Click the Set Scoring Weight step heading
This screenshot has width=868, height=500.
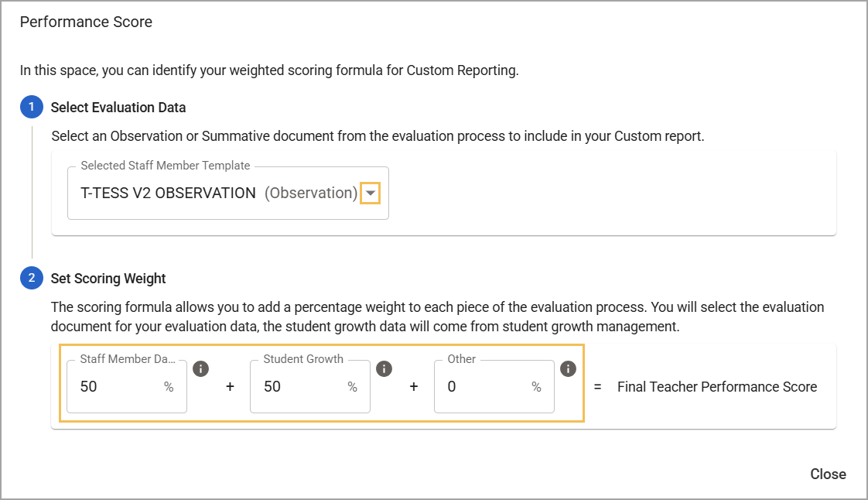(x=108, y=279)
